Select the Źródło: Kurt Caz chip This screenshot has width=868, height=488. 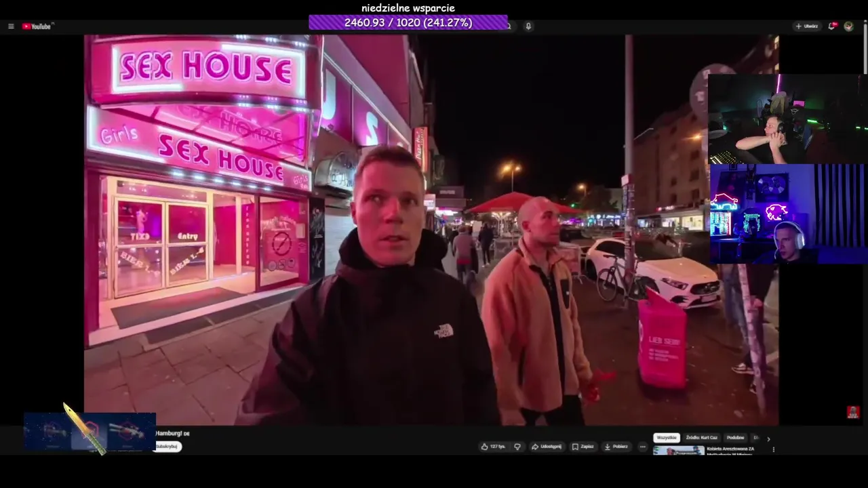point(701,438)
